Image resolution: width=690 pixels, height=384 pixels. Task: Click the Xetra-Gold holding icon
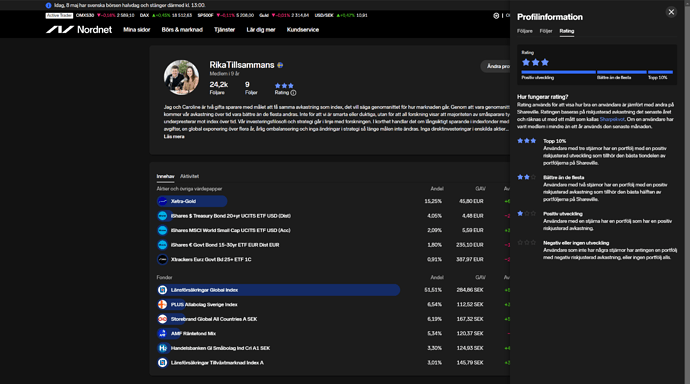coord(162,201)
